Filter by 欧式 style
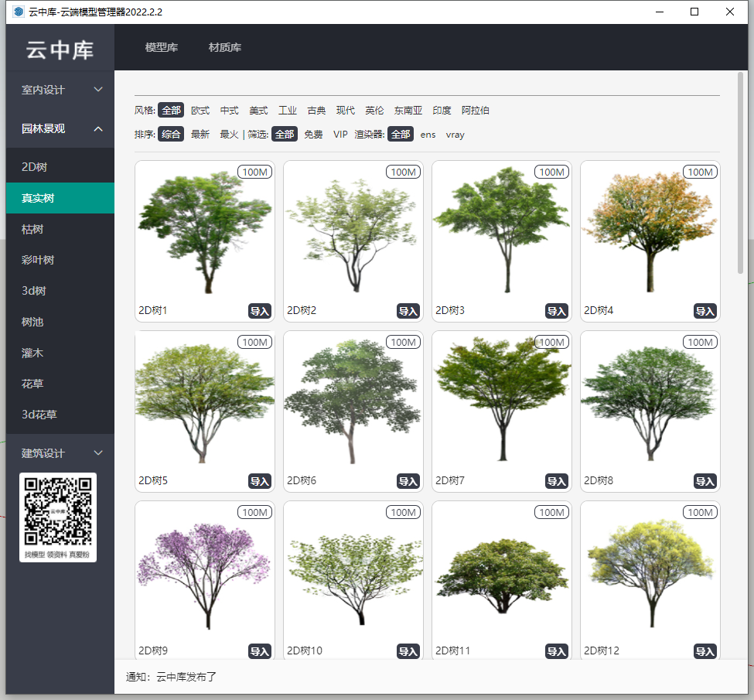 tap(200, 110)
